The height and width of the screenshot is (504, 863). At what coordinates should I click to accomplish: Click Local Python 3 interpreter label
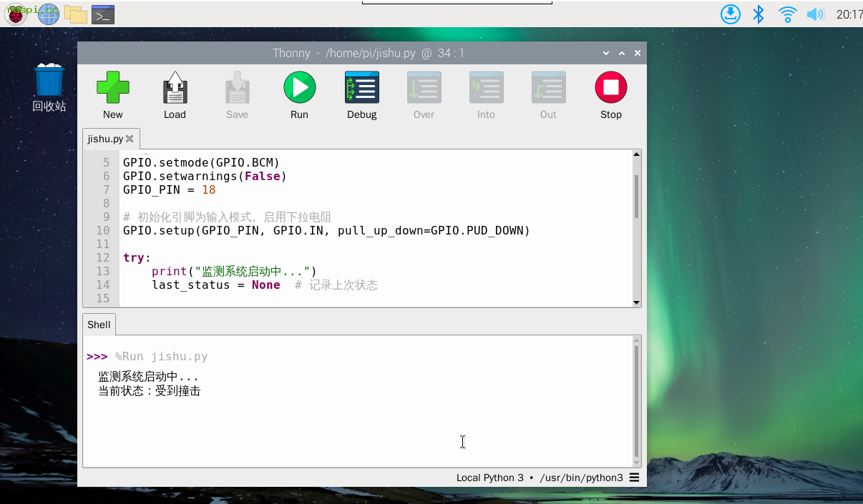point(489,478)
